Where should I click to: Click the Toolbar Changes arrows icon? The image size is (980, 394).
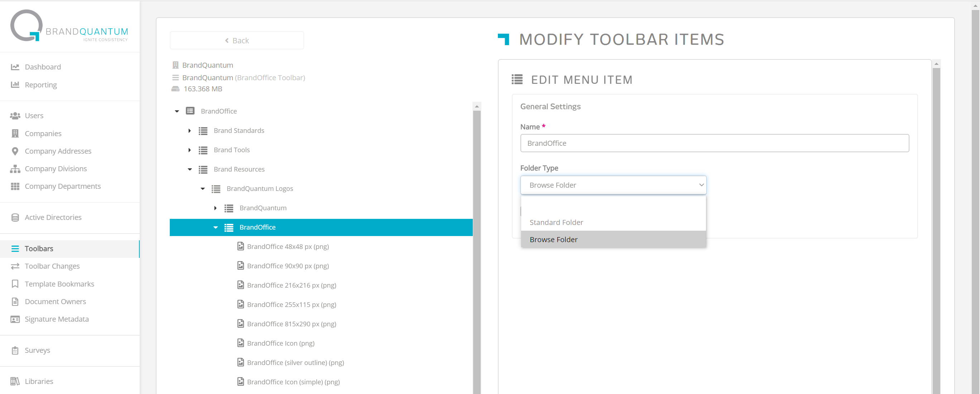(15, 266)
